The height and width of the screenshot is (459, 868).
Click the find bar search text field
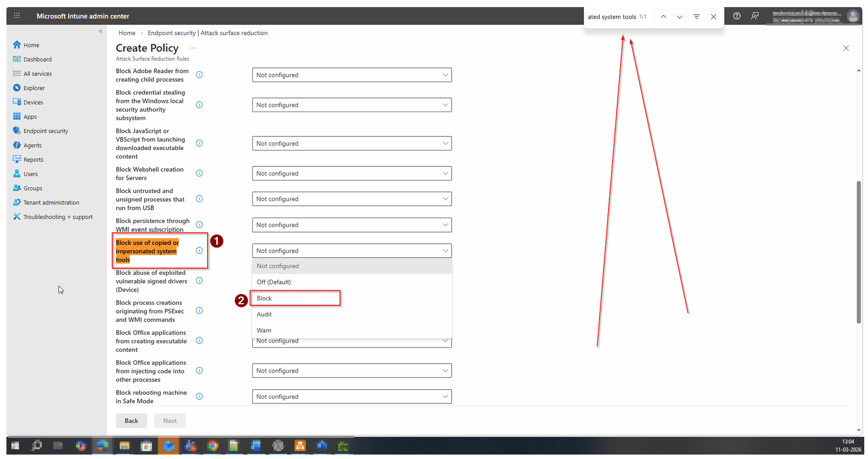[x=612, y=17]
